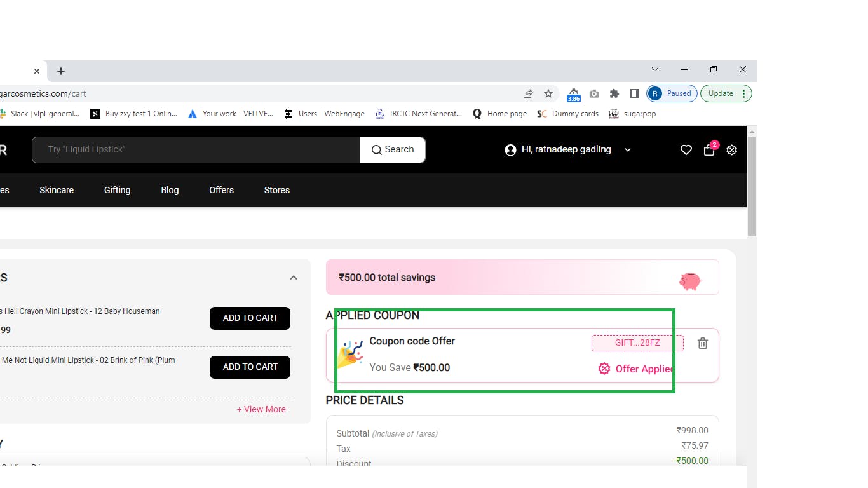Image resolution: width=868 pixels, height=488 pixels.
Task: Delete the applied coupon with trash icon
Action: [x=703, y=343]
